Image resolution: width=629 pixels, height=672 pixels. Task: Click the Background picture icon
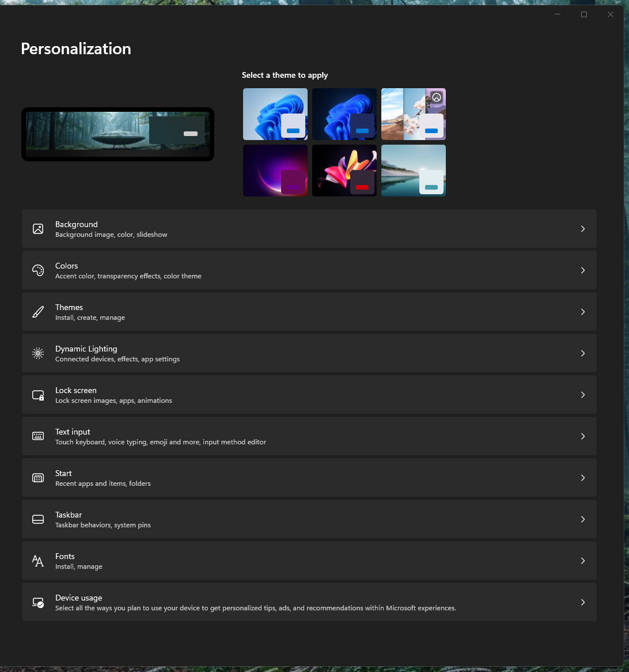pos(38,229)
